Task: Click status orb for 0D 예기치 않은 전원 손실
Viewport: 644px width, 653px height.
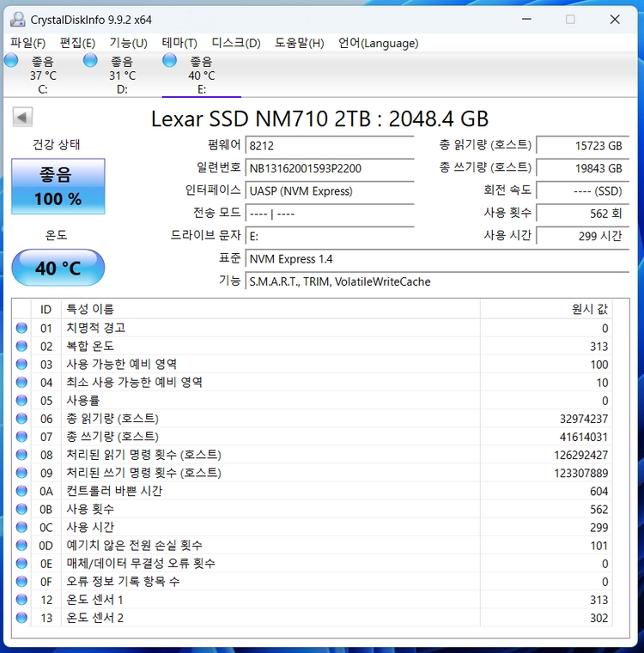Action: pyautogui.click(x=21, y=545)
